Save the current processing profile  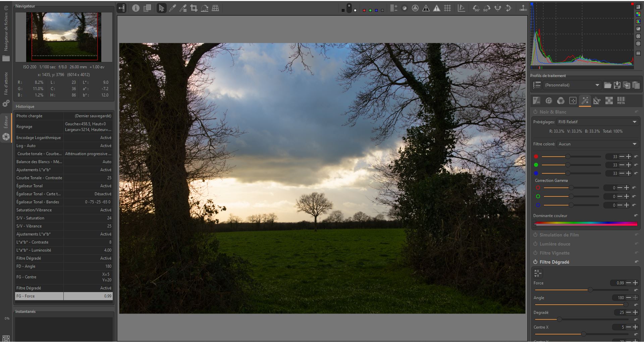(617, 85)
